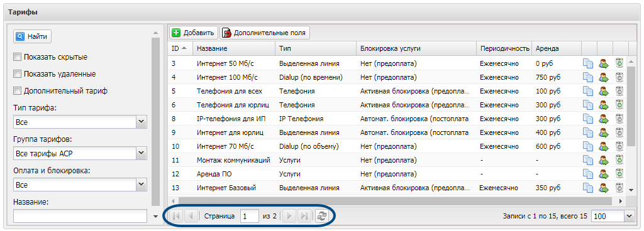The width and height of the screenshot is (644, 231).
Task: Select row Интернет 70 Мб/с
Action: pos(396,146)
